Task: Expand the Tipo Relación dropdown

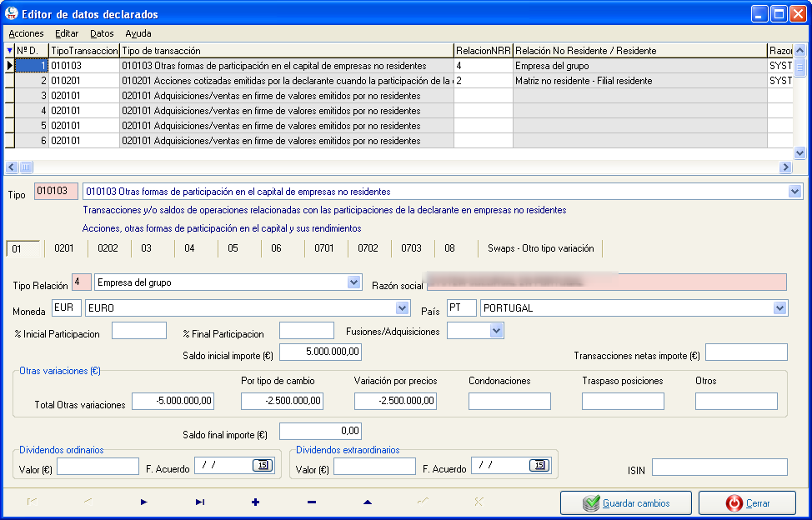Action: (353, 282)
